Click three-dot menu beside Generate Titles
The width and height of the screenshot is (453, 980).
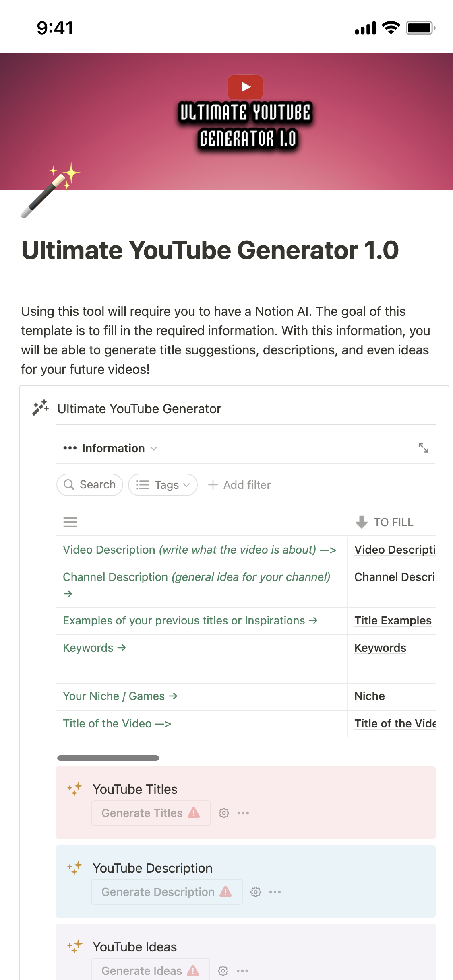(243, 813)
